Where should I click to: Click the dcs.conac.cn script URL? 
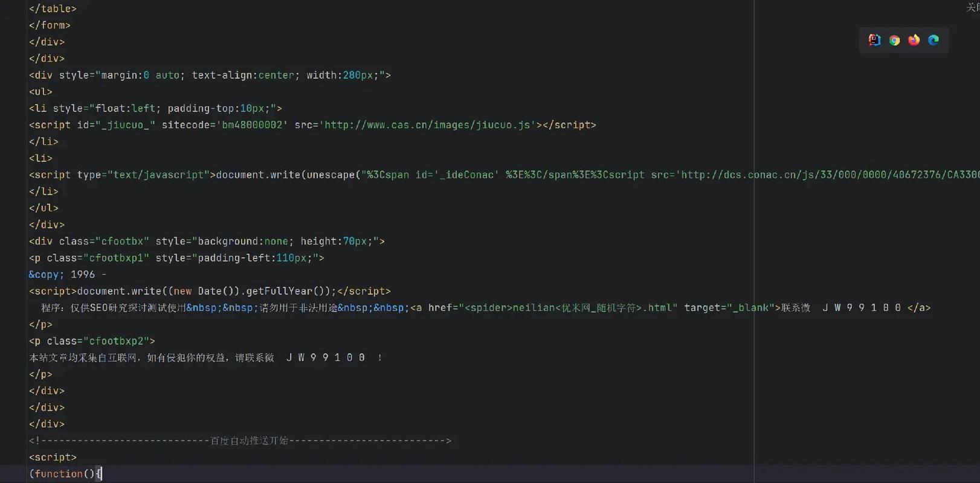click(831, 175)
